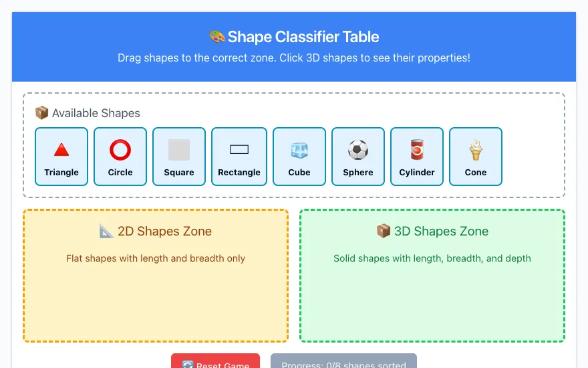
Task: Click the Progress shapes sorted indicator
Action: pos(343,361)
